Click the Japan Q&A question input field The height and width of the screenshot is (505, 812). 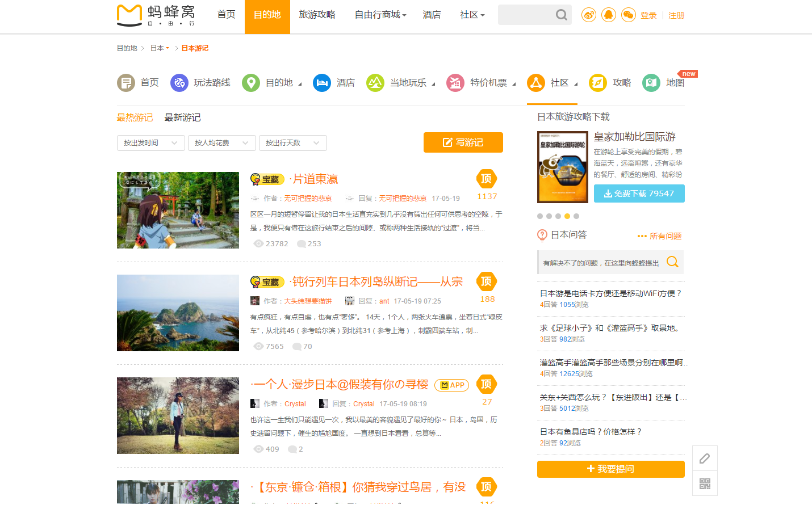(x=602, y=263)
